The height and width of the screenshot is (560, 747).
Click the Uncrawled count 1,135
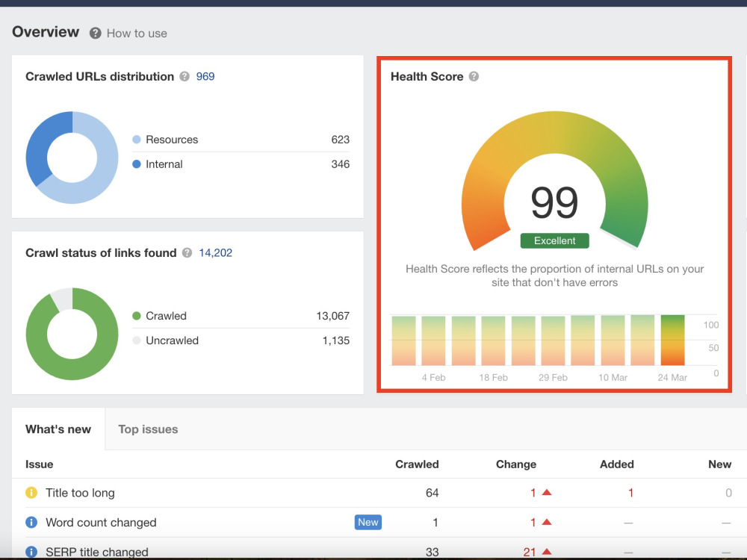click(336, 340)
